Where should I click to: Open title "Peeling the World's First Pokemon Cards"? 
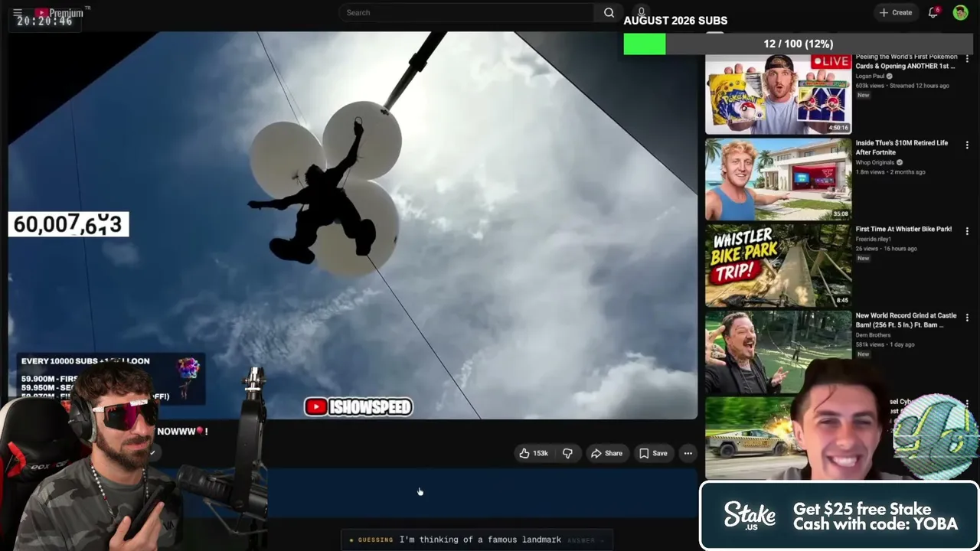pos(906,61)
